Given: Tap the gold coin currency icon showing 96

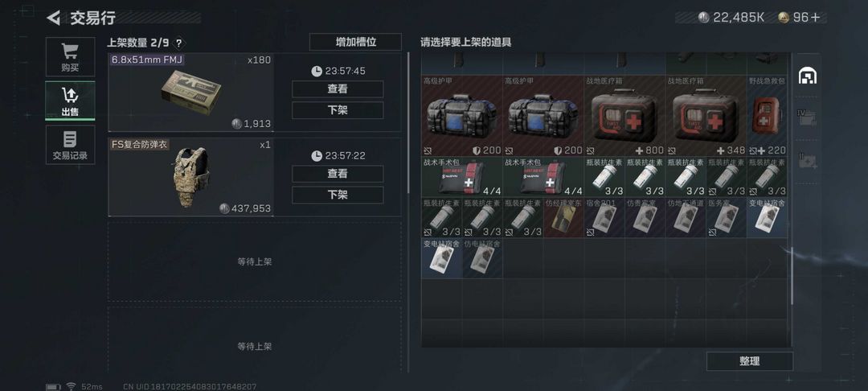Looking at the screenshot, I should [x=783, y=18].
